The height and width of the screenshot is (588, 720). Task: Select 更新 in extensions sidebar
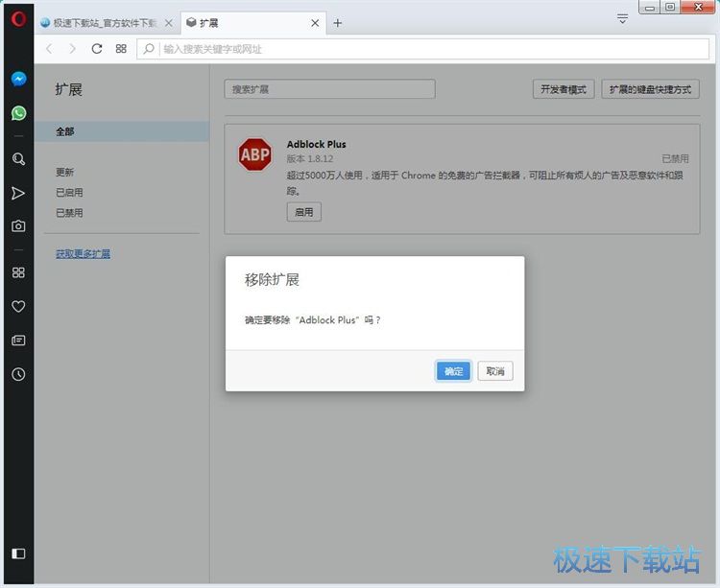point(64,172)
